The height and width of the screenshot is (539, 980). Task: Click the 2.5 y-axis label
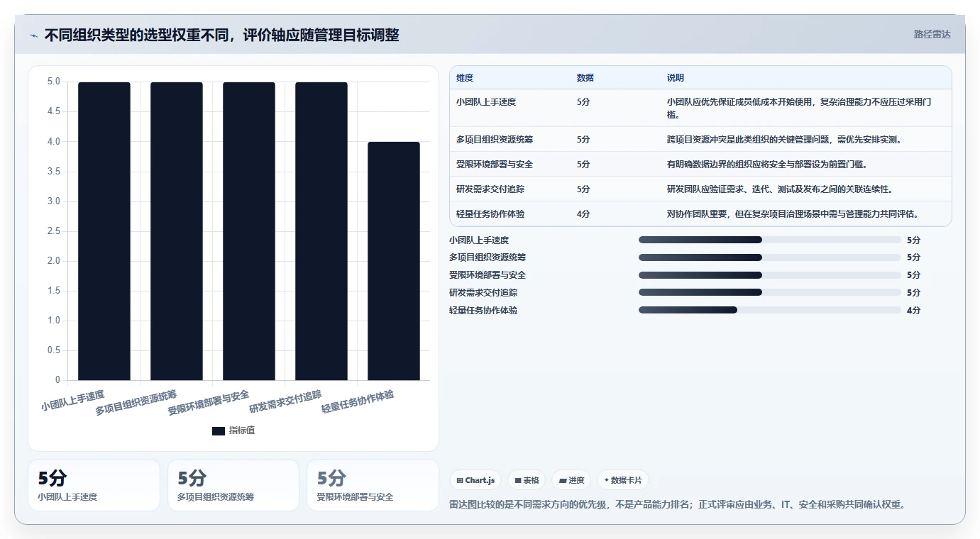click(x=54, y=231)
